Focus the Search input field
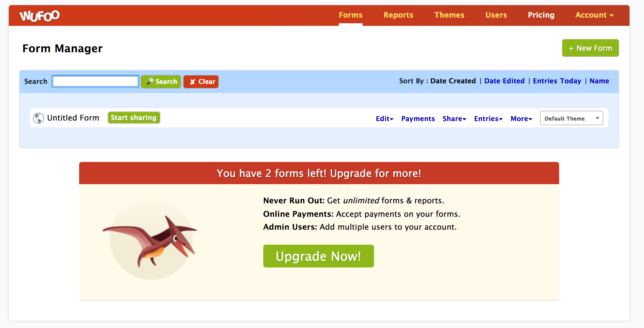The image size is (644, 328). (95, 81)
